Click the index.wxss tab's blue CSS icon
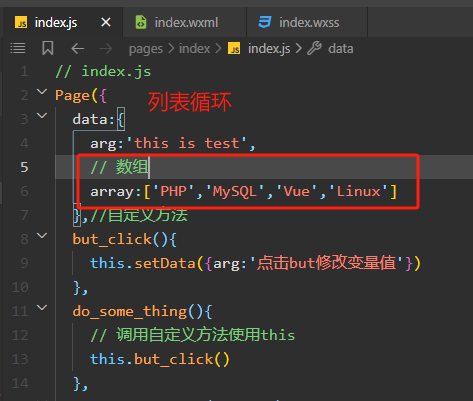Image resolution: width=473 pixels, height=401 pixels. 265,22
